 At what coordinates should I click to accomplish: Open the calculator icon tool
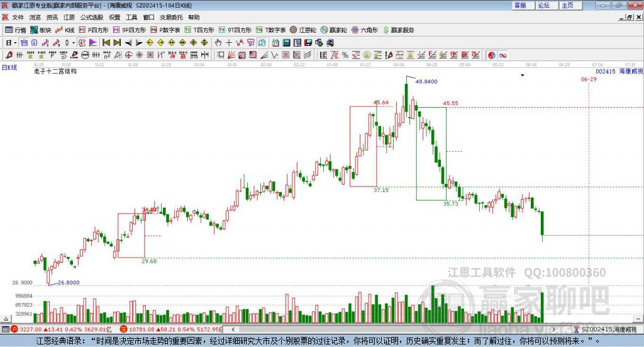[286, 43]
